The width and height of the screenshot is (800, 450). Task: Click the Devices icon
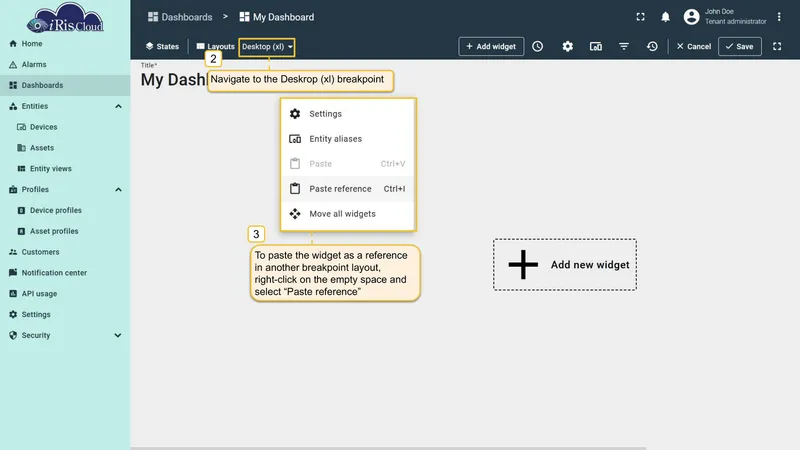(x=21, y=127)
